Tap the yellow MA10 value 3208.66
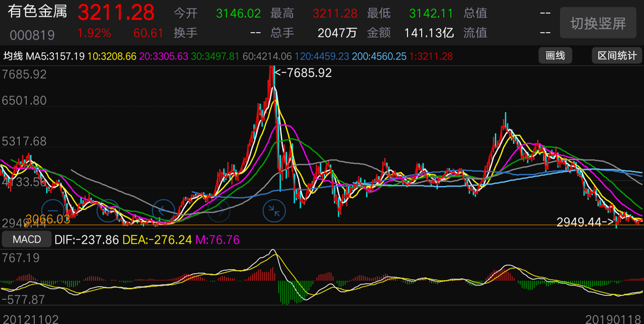The width and height of the screenshot is (644, 324). pos(111,56)
